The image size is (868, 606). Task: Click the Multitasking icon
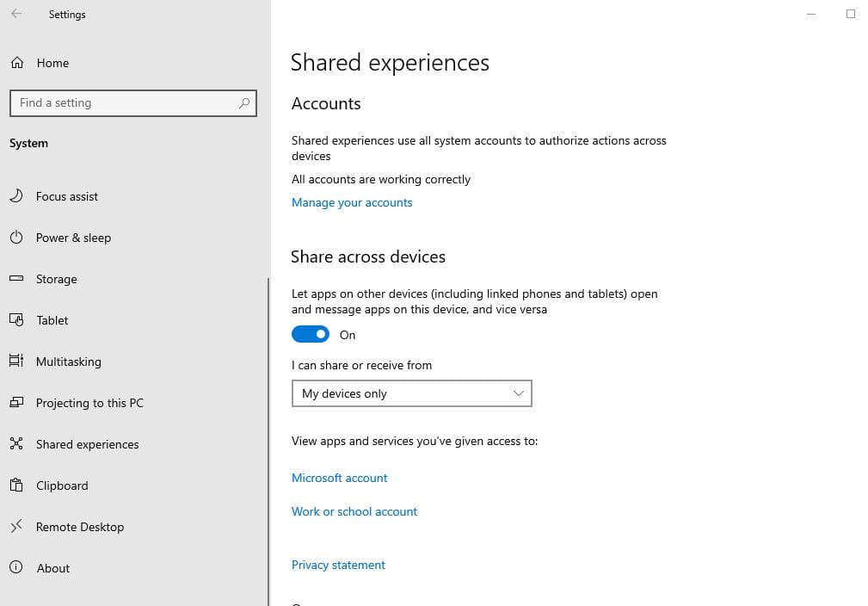[16, 362]
